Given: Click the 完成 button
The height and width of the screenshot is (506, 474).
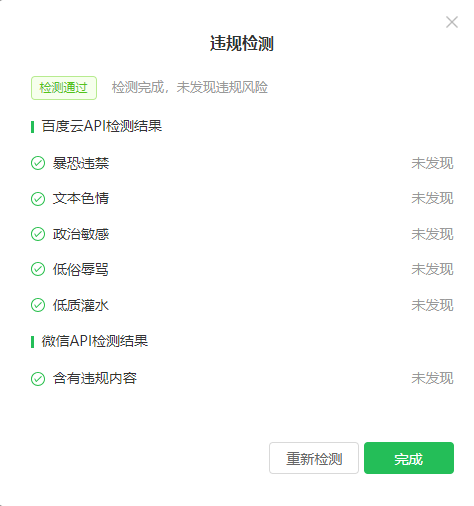Looking at the screenshot, I should click(x=409, y=458).
